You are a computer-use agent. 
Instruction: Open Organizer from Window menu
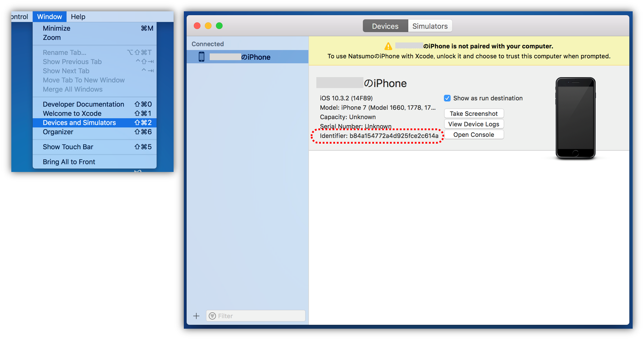pyautogui.click(x=95, y=132)
